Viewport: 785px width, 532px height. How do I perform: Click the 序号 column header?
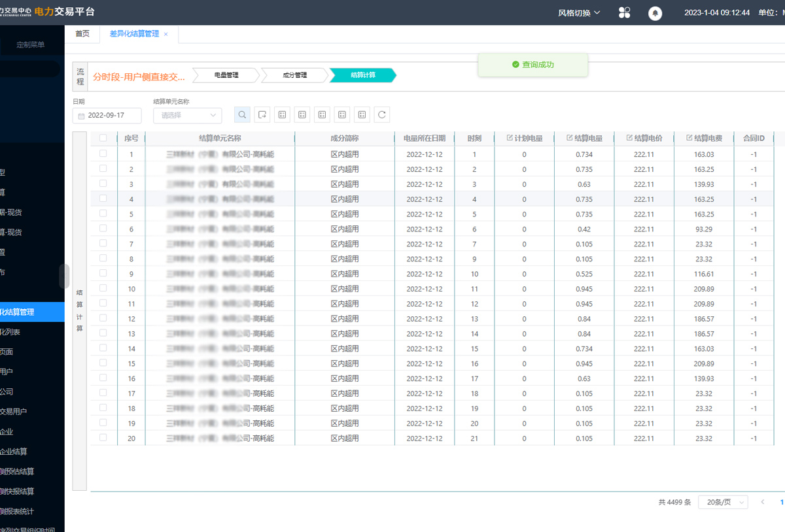click(131, 138)
